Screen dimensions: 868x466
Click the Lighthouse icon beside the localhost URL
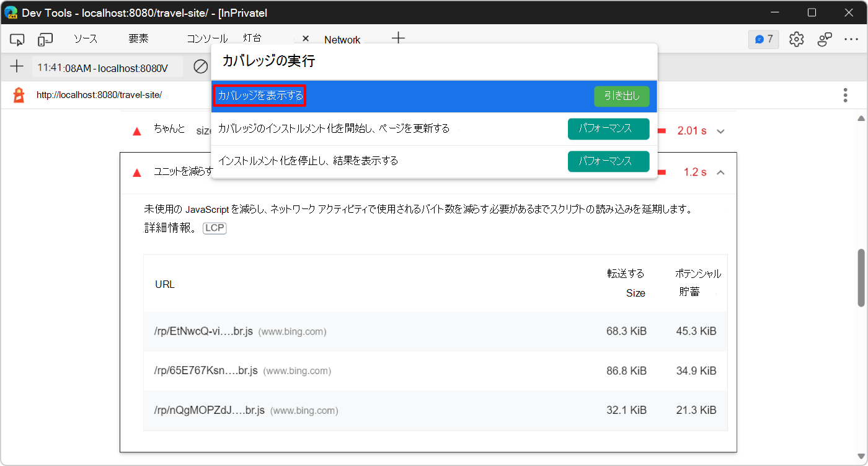(x=17, y=94)
